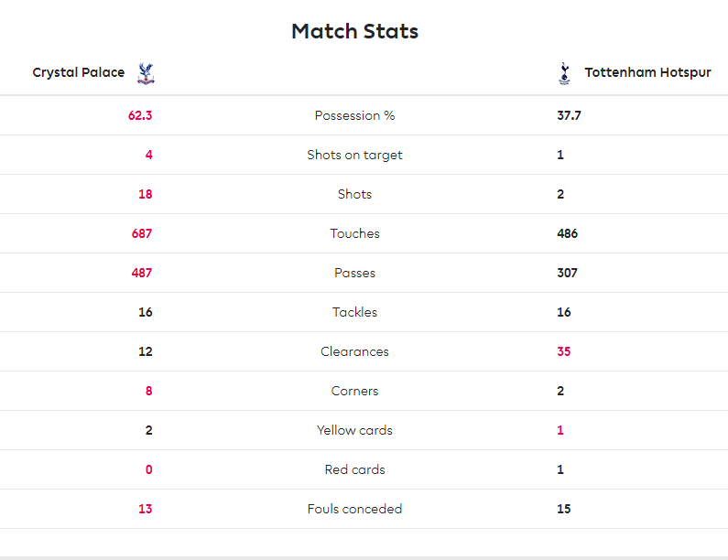Open the Tottenham Hotspur team name link
This screenshot has height=560, width=728.
[x=647, y=72]
